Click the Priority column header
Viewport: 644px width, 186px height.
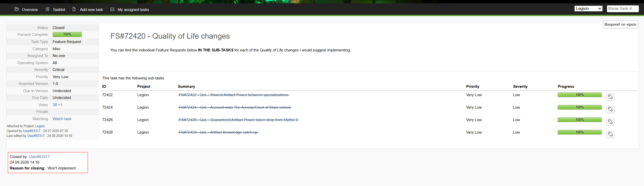point(473,87)
